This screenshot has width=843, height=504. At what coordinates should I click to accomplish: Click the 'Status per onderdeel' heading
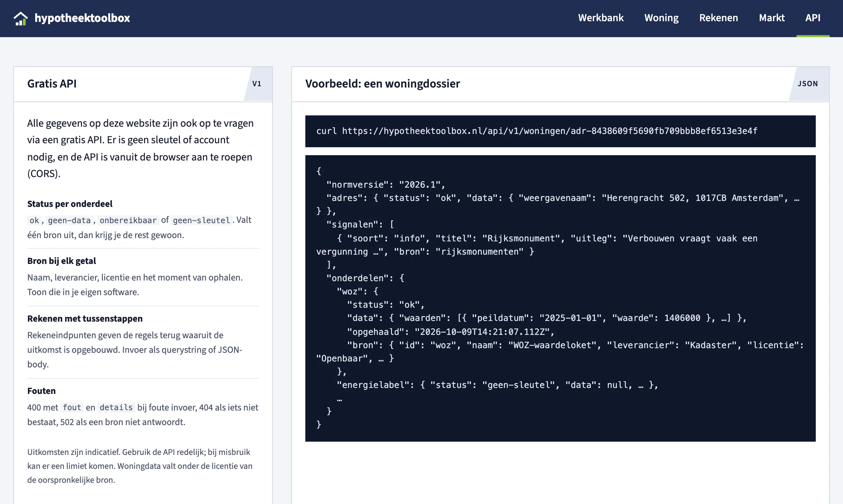(70, 204)
